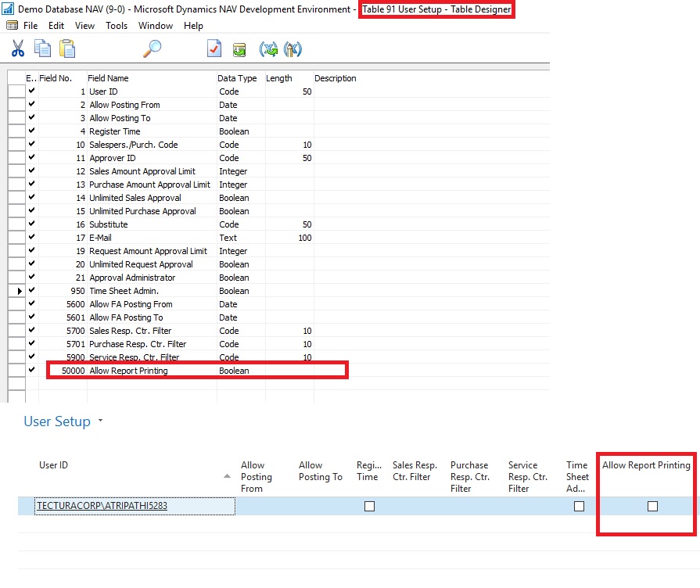Toggle the Register Time checkbox
Viewport: 700px width, 588px height.
click(369, 507)
